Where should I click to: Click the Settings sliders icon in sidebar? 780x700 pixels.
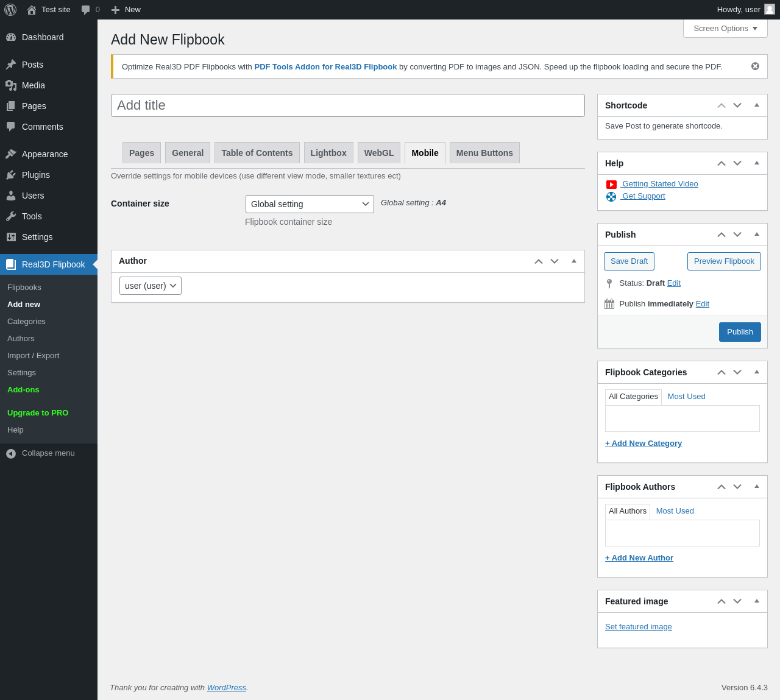coord(11,237)
